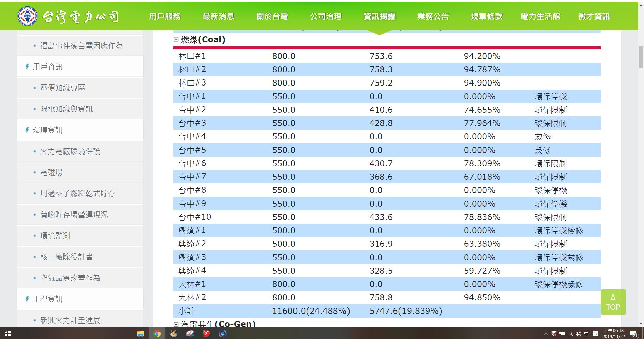The image size is (644, 339).
Task: Jump back up with the TOP button
Action: tap(613, 302)
